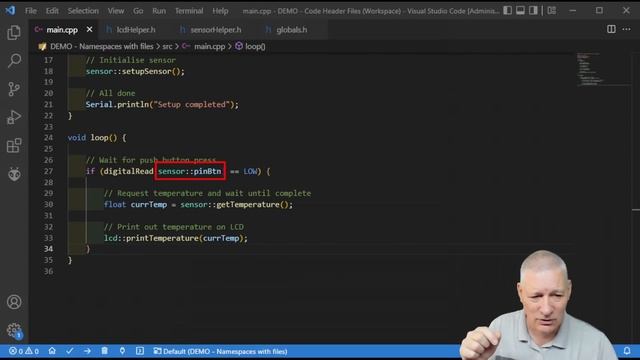Show errors and warnings problems count
This screenshot has width=640, height=360.
[24, 351]
